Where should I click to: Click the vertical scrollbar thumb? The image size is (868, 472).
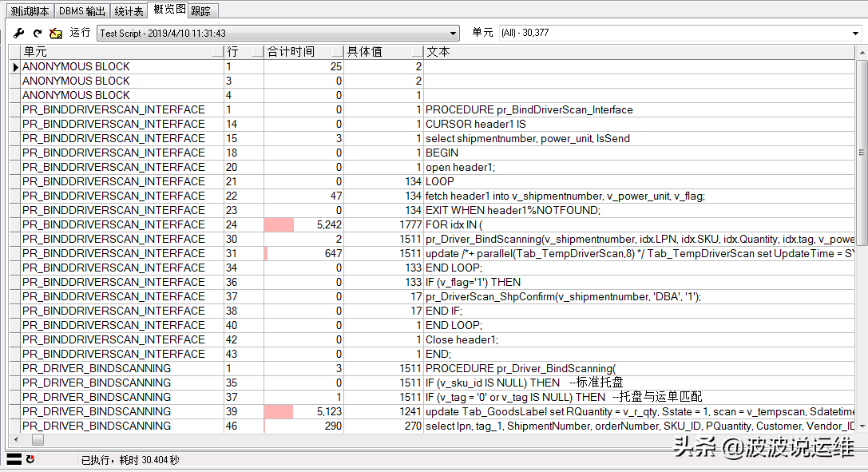(862, 153)
